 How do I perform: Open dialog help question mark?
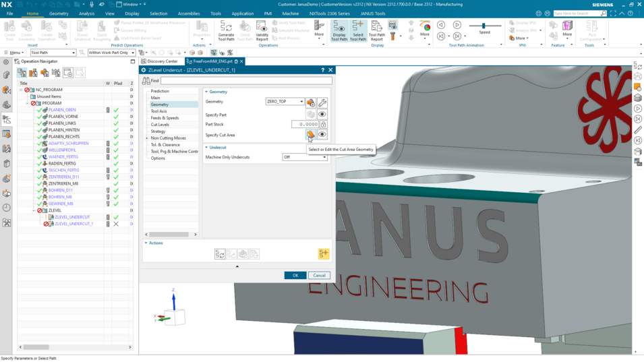(x=322, y=70)
